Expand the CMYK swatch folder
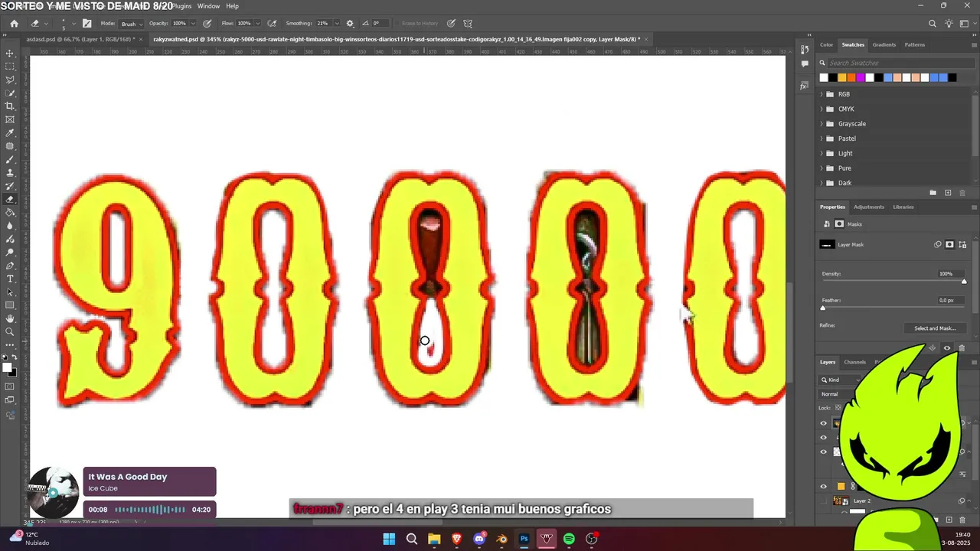 (822, 109)
